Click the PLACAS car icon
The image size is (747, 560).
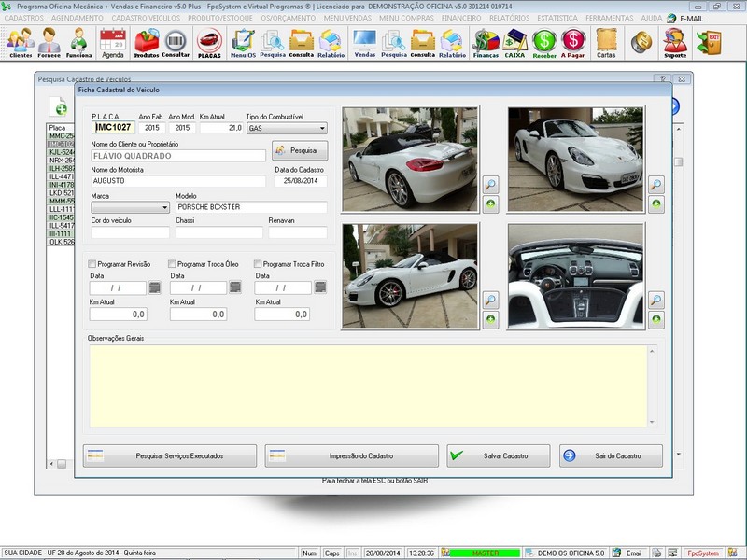click(210, 42)
